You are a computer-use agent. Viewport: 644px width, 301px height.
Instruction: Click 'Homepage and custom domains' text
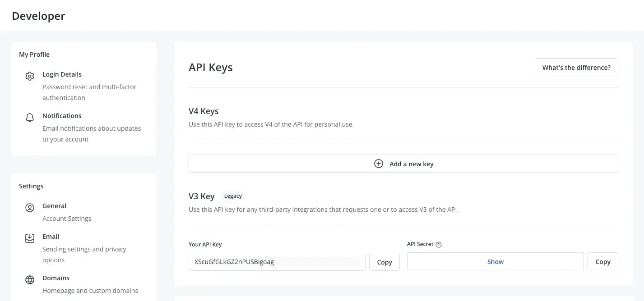pos(90,291)
